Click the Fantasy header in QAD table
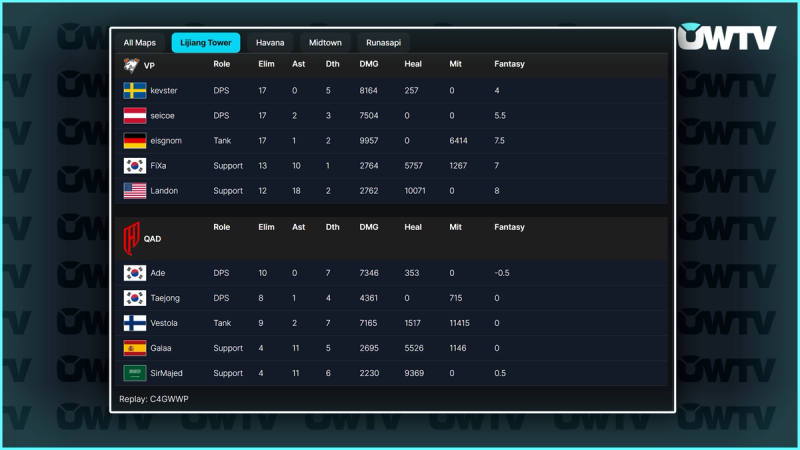The width and height of the screenshot is (800, 450). [x=509, y=227]
